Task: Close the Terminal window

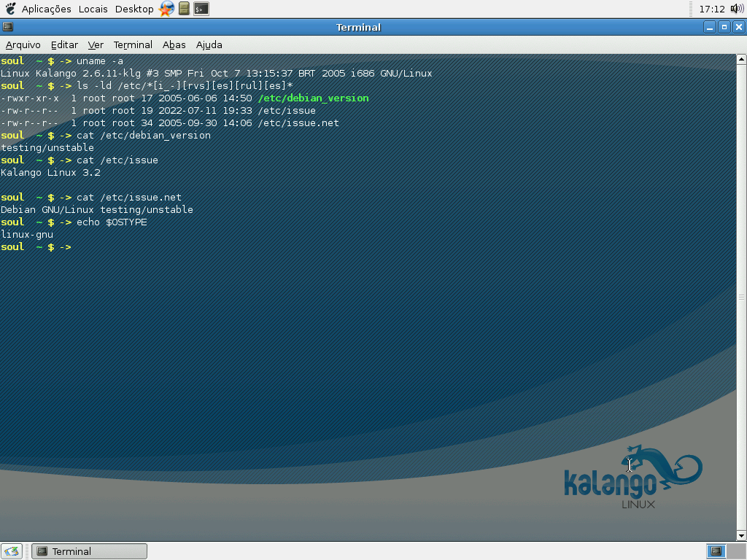Action: (x=739, y=27)
